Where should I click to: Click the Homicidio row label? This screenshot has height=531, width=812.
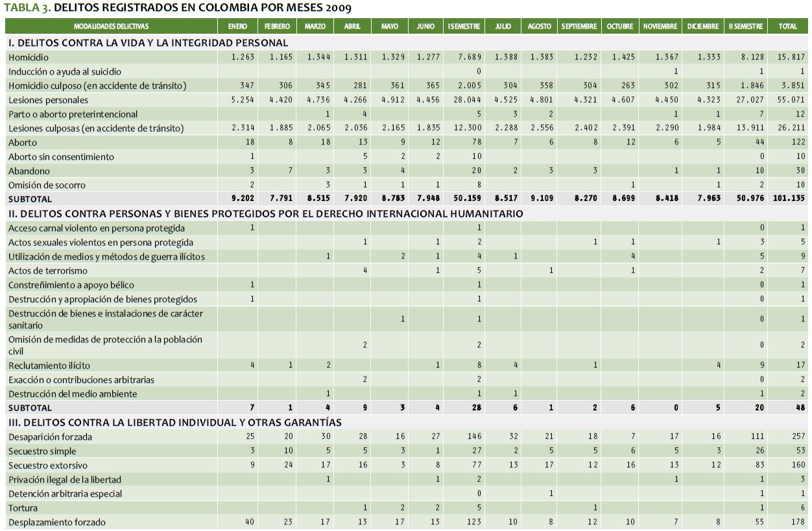28,58
